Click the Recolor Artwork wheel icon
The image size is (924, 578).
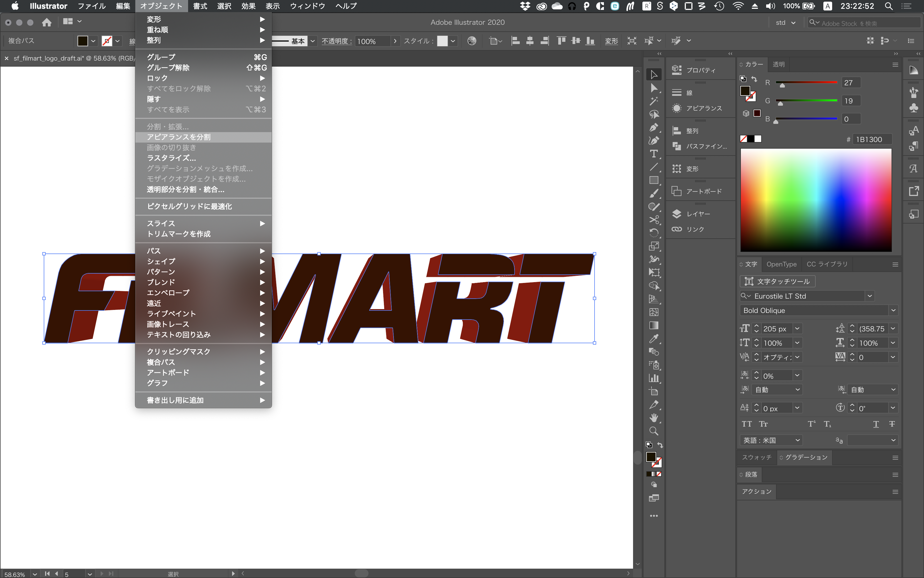point(472,41)
